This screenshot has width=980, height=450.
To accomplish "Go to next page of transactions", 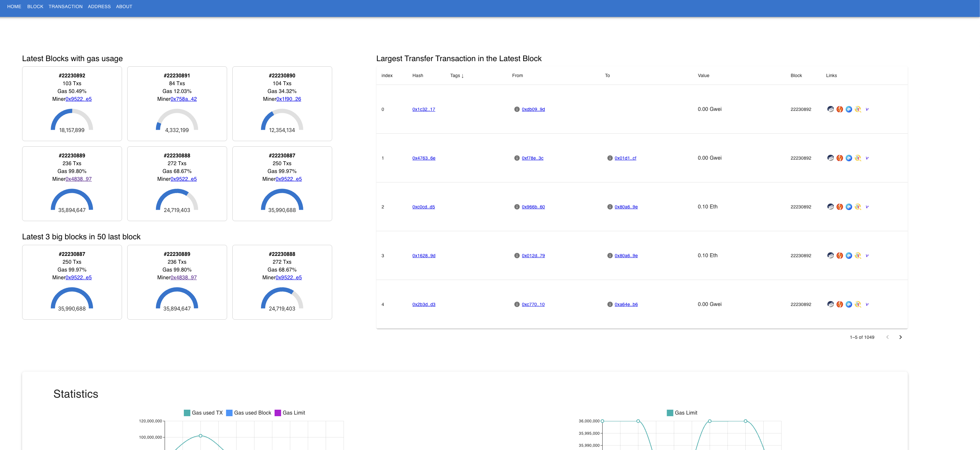I will click(x=900, y=337).
